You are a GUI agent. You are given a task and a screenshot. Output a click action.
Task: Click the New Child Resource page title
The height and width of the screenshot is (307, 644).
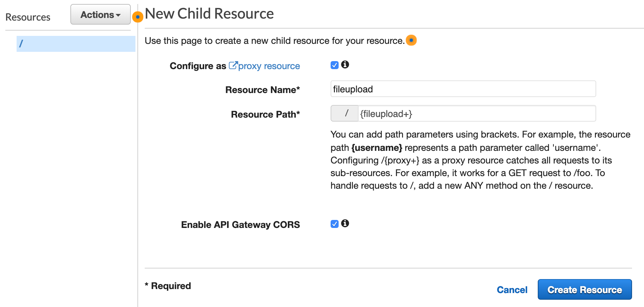tap(209, 14)
